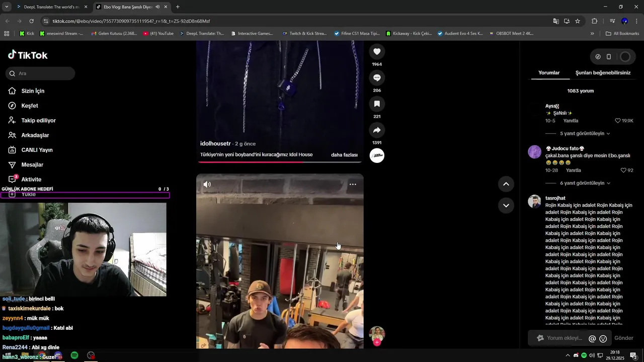Open comments bubble showing 206
This screenshot has height=362, width=644.
point(377,77)
